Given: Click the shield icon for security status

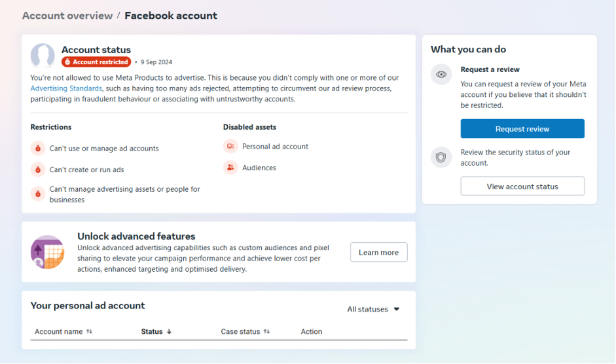Looking at the screenshot, I should 441,157.
